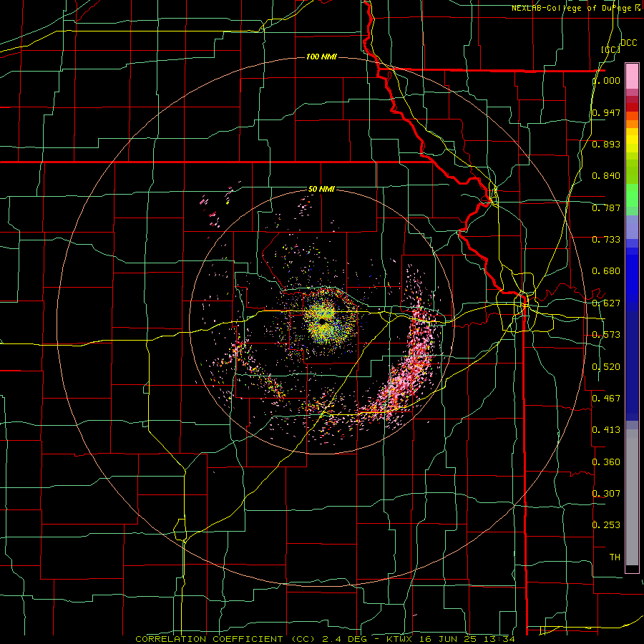The image size is (644, 644).
Task: Pick the orange swatch on color bar
Action: pos(632,124)
